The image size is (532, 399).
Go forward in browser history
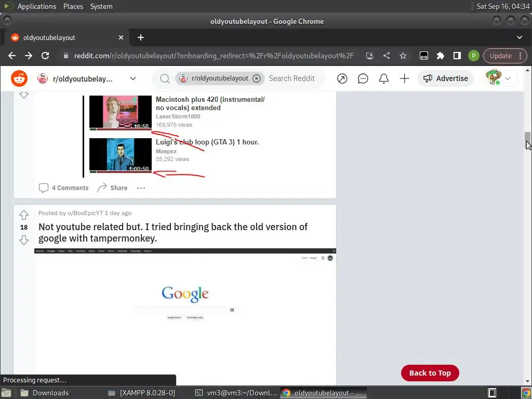[x=29, y=56]
